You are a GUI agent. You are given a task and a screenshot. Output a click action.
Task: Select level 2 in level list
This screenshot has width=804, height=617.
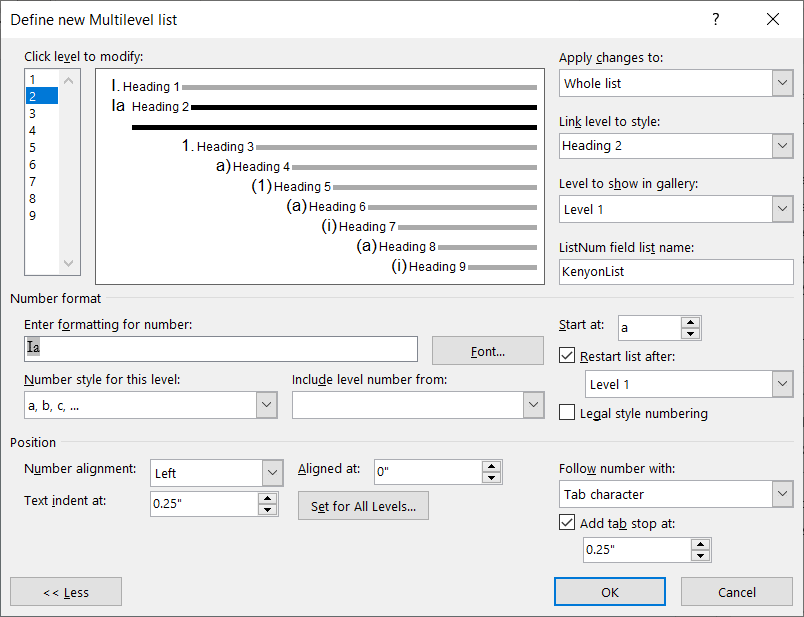coord(42,96)
